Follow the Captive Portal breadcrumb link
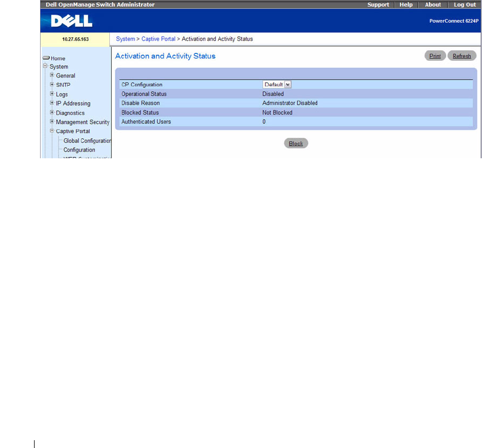This screenshot has height=448, width=502. (x=158, y=39)
